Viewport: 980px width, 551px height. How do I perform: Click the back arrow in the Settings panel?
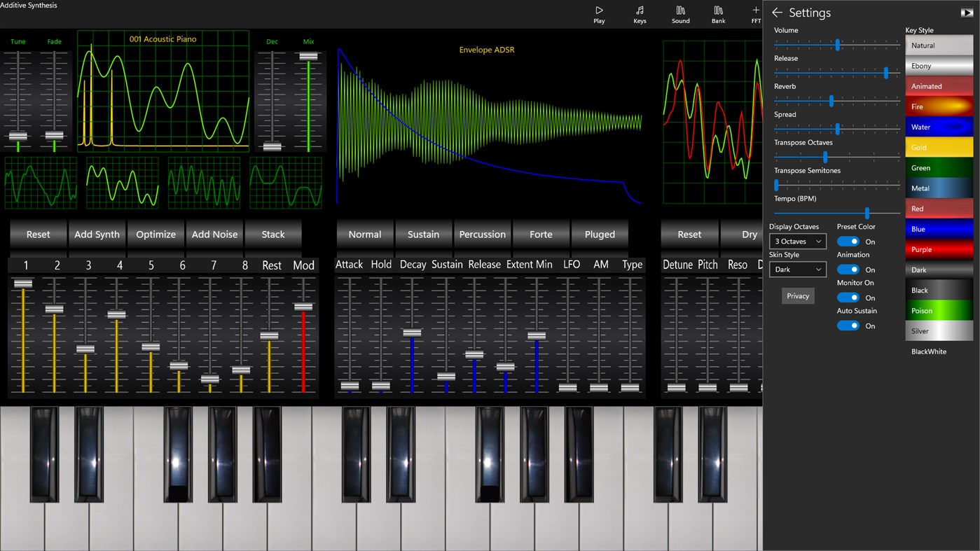point(777,12)
